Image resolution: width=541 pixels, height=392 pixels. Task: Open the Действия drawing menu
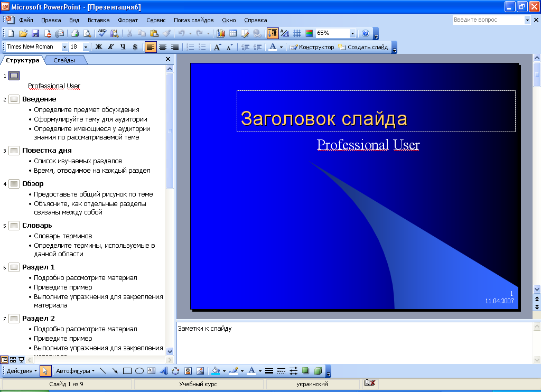[x=21, y=371]
